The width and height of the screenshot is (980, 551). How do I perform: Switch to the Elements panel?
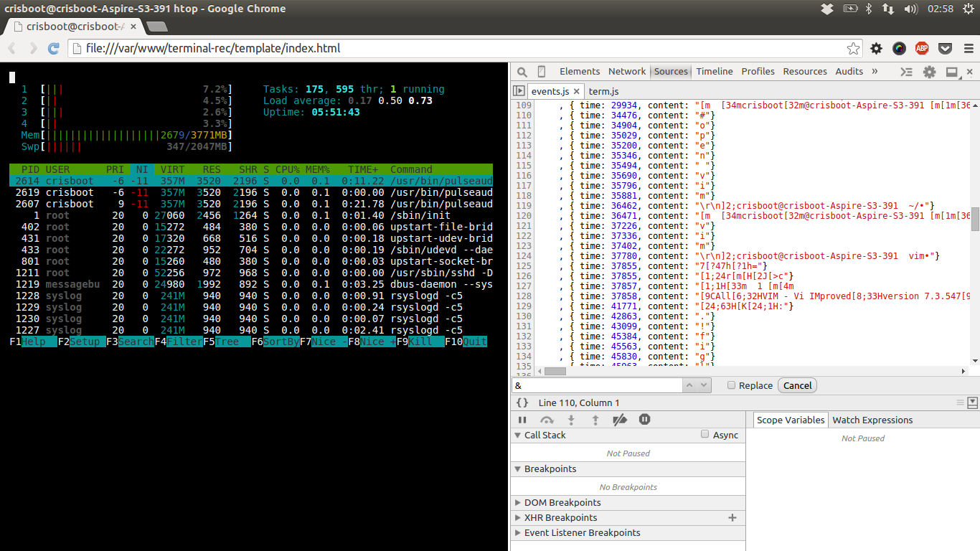coord(580,71)
